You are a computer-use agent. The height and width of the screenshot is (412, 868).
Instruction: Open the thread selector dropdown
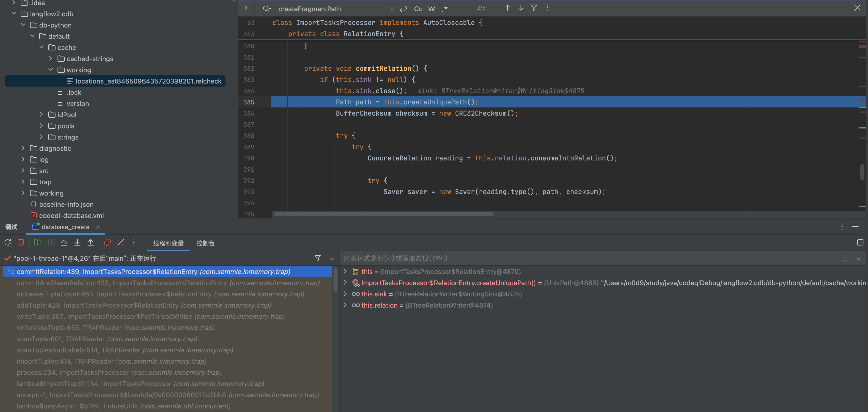pos(332,259)
